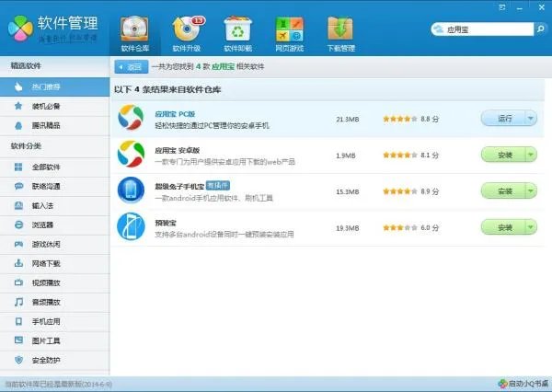This screenshot has width=552, height=392.
Task: Select 热门推荐 in the sidebar
Action: (55, 86)
